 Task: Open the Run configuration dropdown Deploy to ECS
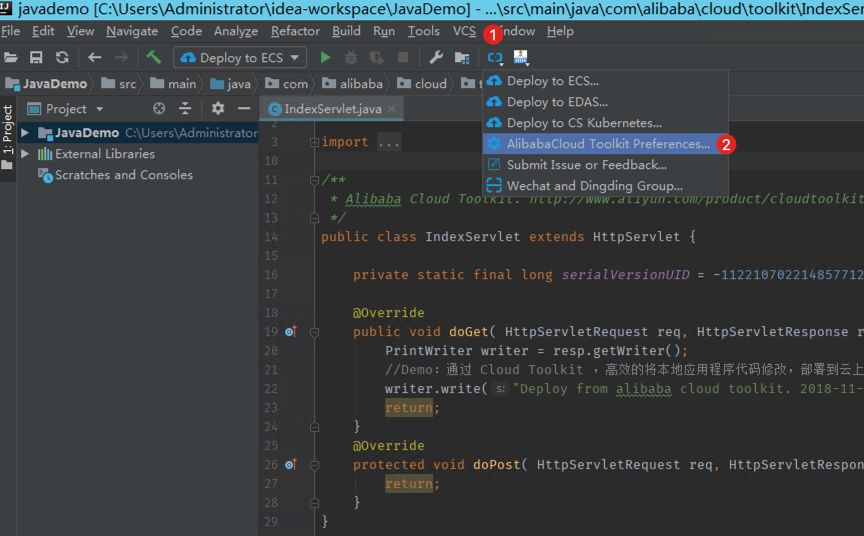coord(240,57)
